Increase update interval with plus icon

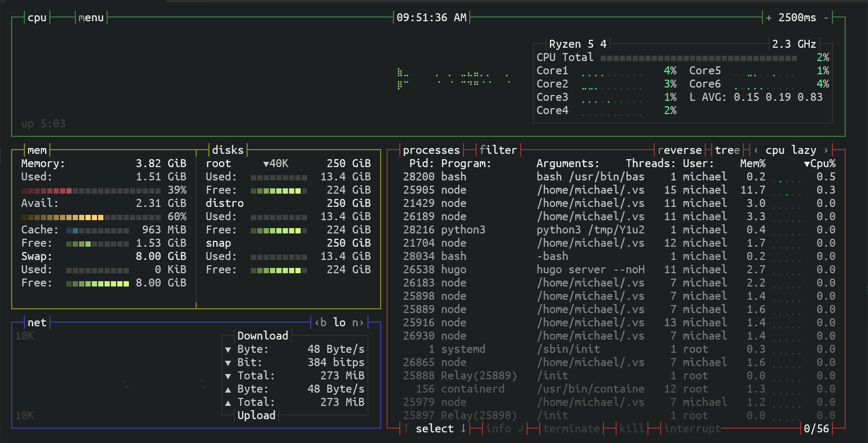(769, 18)
